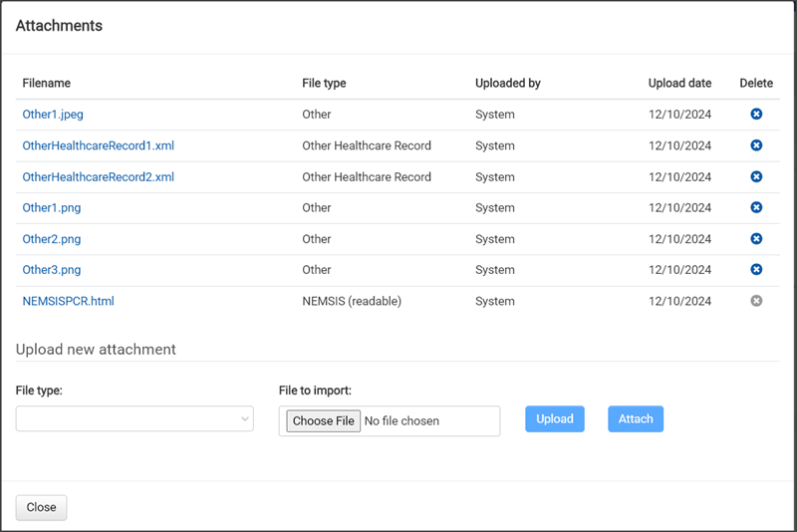Open the Other1.jpeg file link
797x532 pixels.
53,115
